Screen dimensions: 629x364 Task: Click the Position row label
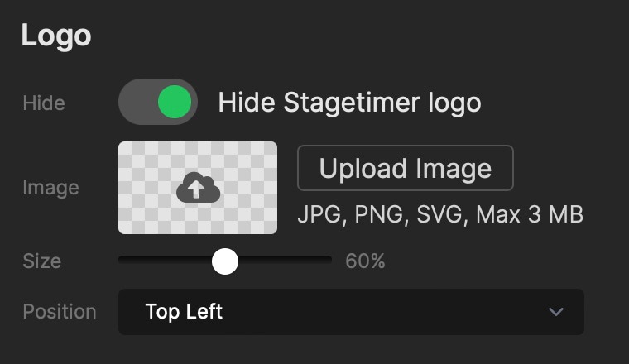tap(59, 312)
